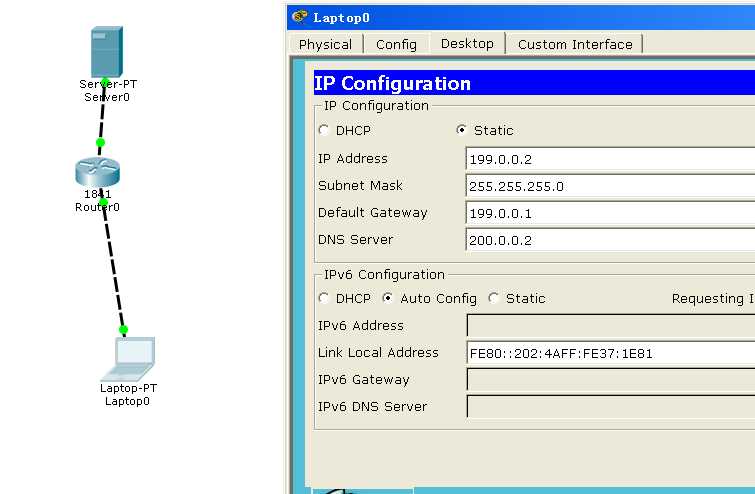The height and width of the screenshot is (494, 755).
Task: Open the Custom Interface tab
Action: pyautogui.click(x=575, y=44)
